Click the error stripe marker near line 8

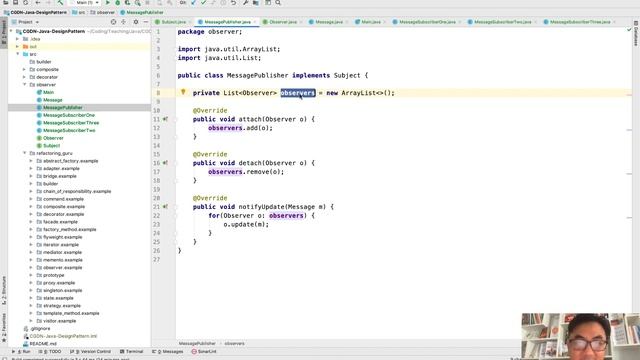pyautogui.click(x=629, y=96)
